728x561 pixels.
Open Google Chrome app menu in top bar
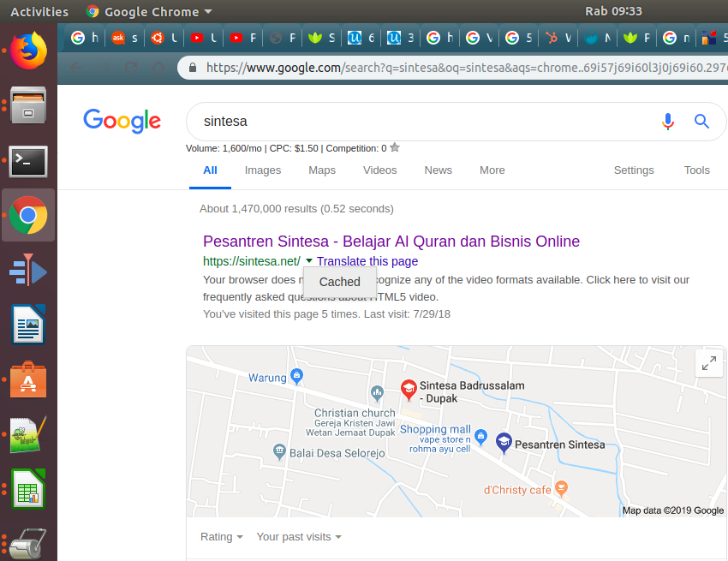click(149, 12)
